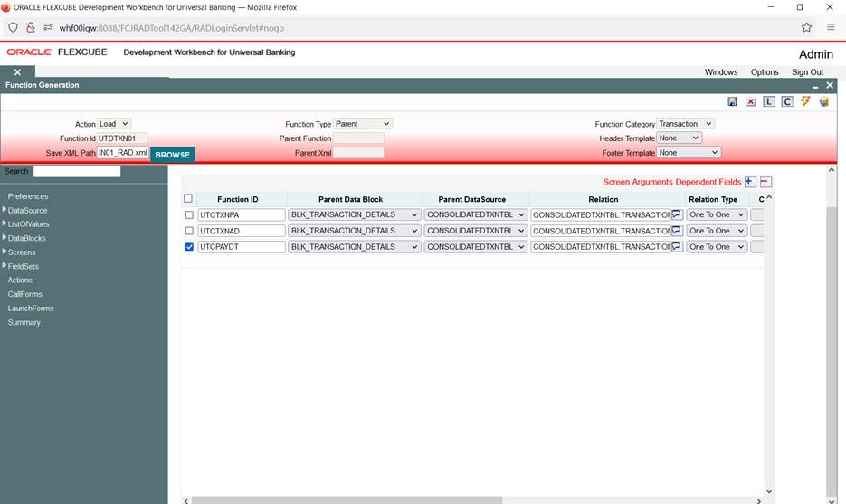Click the horizontal scrollbar under the table
Screen dimensions: 846x504
click(x=347, y=500)
